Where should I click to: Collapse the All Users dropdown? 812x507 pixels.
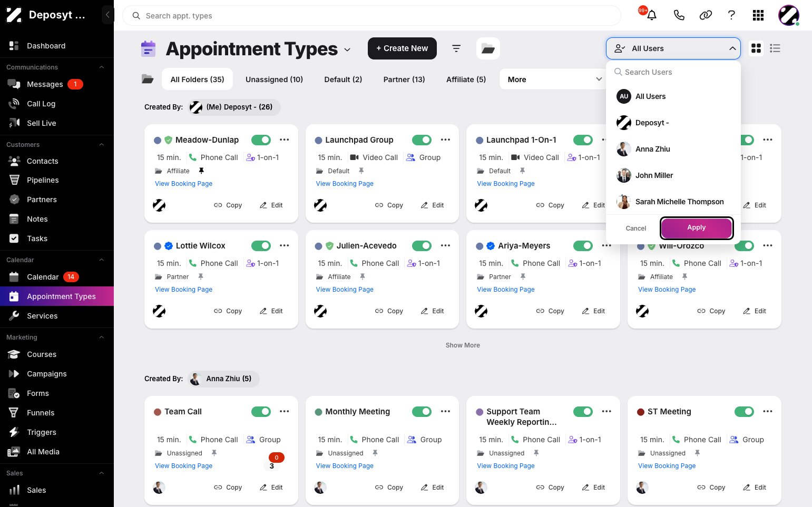pyautogui.click(x=732, y=48)
